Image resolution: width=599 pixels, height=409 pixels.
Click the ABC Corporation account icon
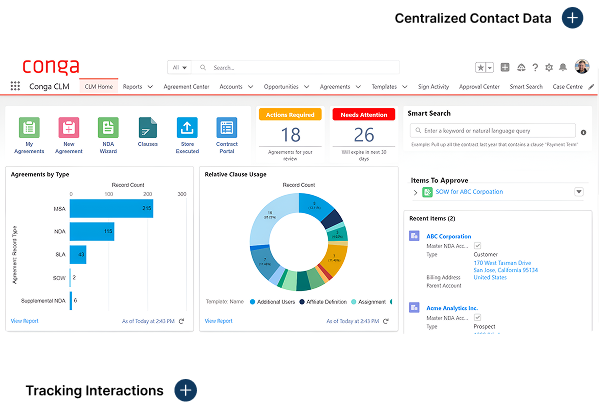(414, 236)
